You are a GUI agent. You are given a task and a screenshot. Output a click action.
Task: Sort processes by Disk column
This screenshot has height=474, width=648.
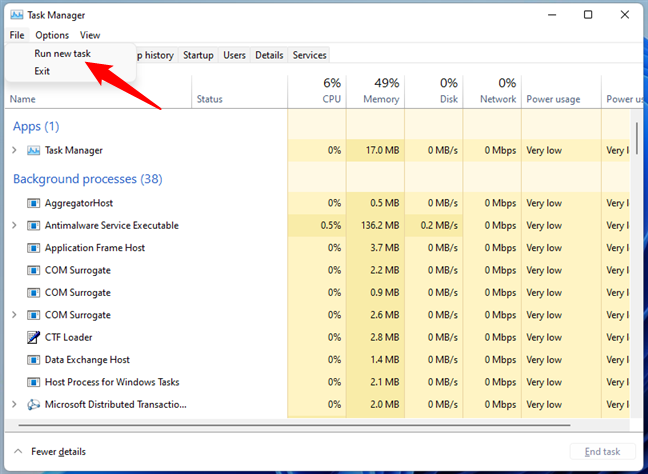pos(434,91)
